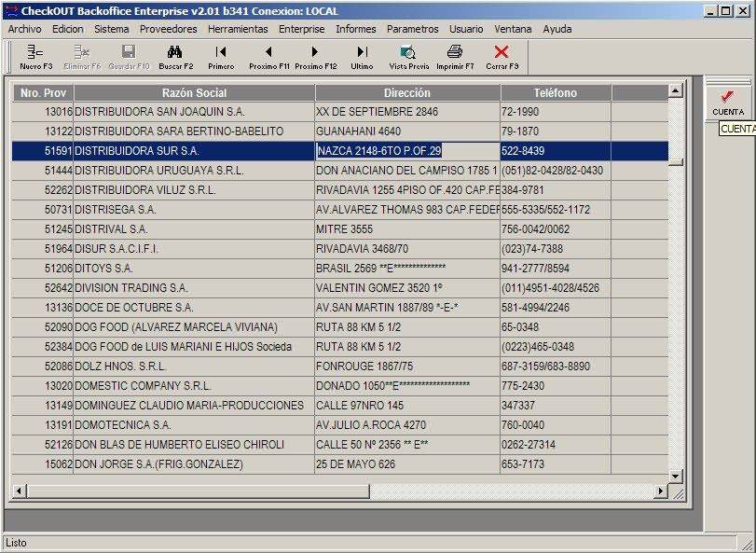Image resolution: width=756 pixels, height=553 pixels.
Task: Click the Eliminar F6 toolbar icon
Action: [x=82, y=58]
